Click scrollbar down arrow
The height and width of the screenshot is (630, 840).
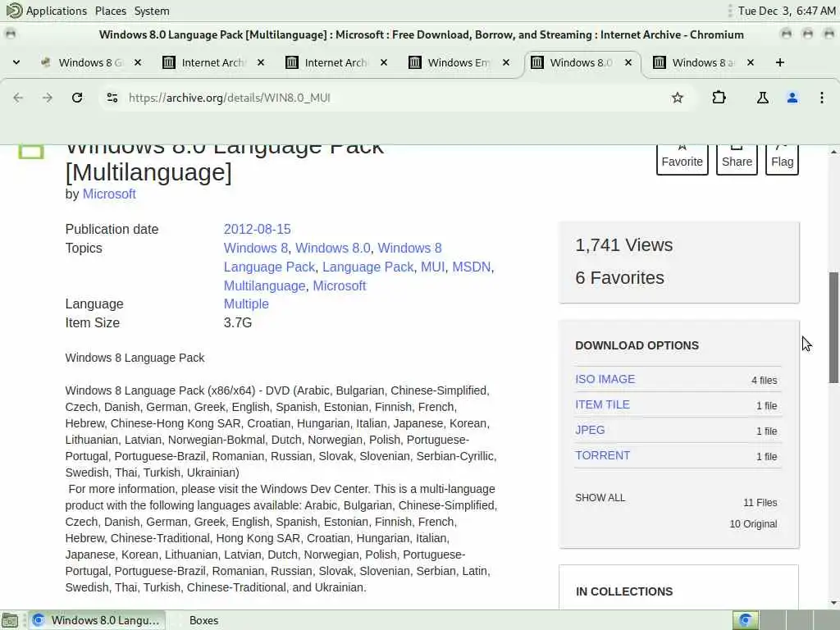point(833,603)
